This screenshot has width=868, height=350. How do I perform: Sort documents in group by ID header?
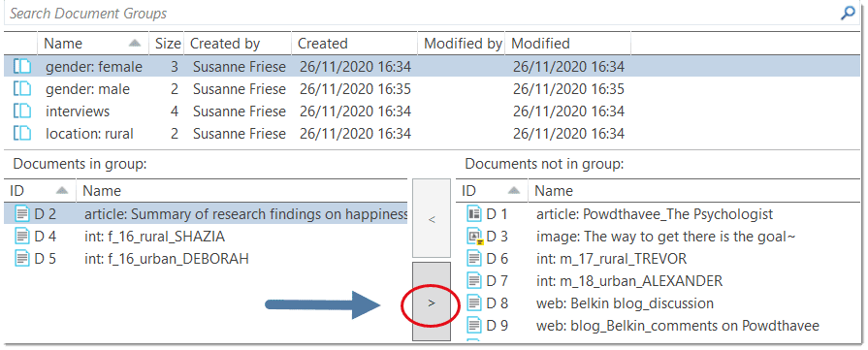[40, 190]
